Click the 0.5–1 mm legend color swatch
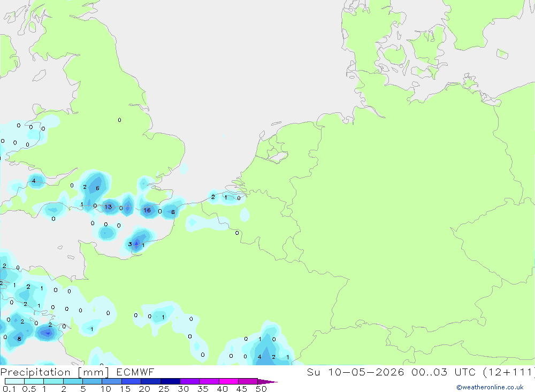Screen dimensions: 535x392 click(x=34, y=381)
